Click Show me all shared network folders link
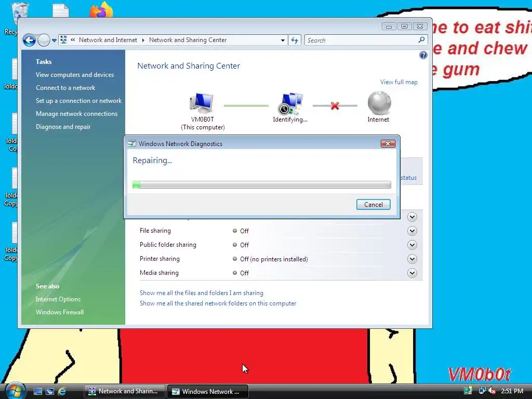Screen dimensions: 532x399 click(x=218, y=303)
